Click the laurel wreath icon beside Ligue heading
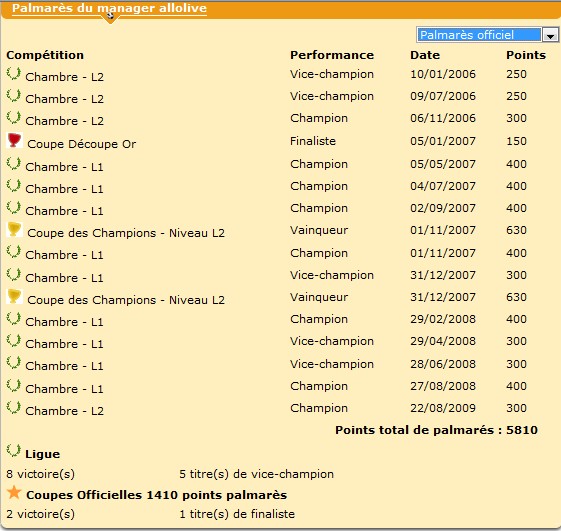This screenshot has height=531, width=561. point(14,450)
